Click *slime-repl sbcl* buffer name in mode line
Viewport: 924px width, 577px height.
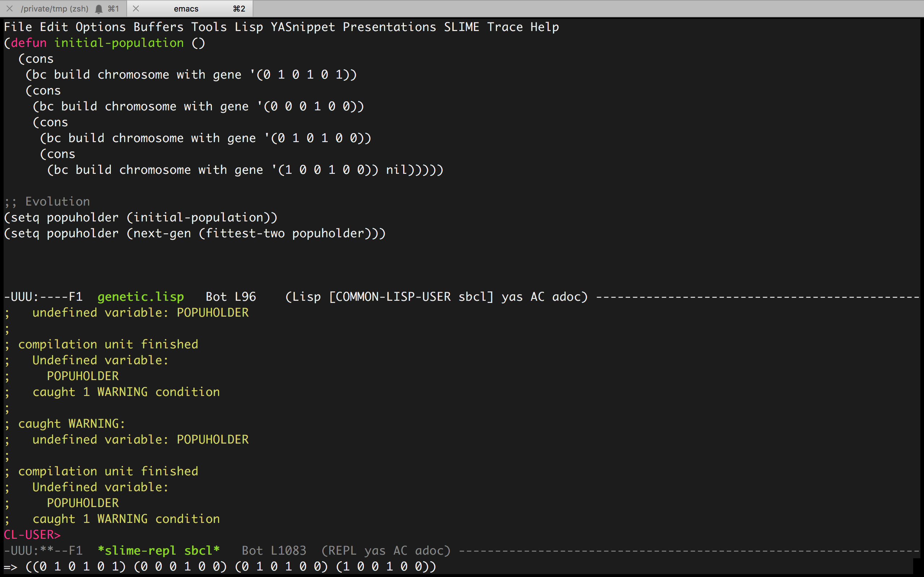158,550
